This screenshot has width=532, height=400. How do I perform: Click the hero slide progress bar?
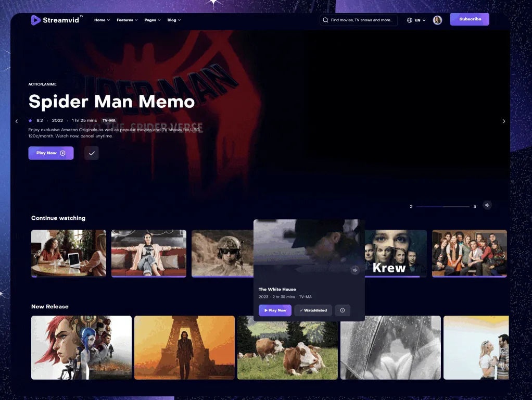point(443,206)
